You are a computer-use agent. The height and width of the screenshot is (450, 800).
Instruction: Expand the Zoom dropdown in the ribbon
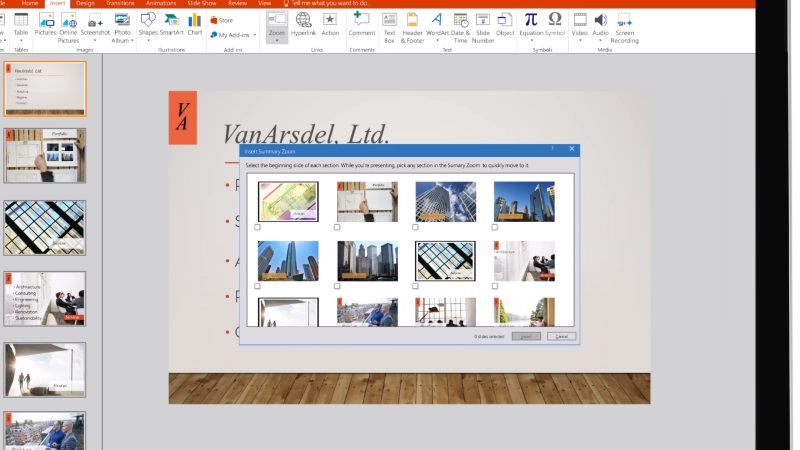(x=276, y=40)
